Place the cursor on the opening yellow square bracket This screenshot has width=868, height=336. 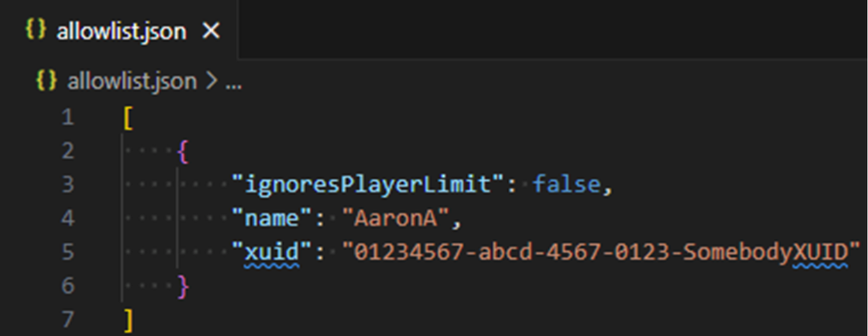click(129, 118)
